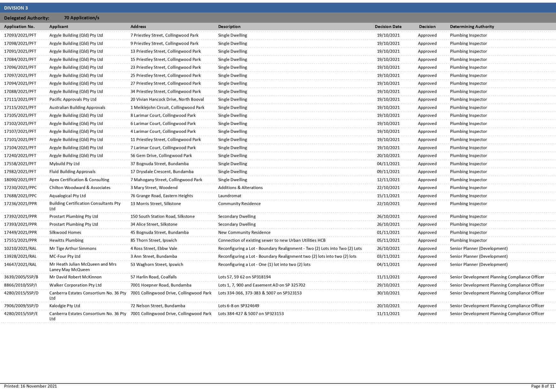Click description 'Lots 384-427 & 5007 on SP323153'
This screenshot has width=556, height=392.
coord(251,314)
